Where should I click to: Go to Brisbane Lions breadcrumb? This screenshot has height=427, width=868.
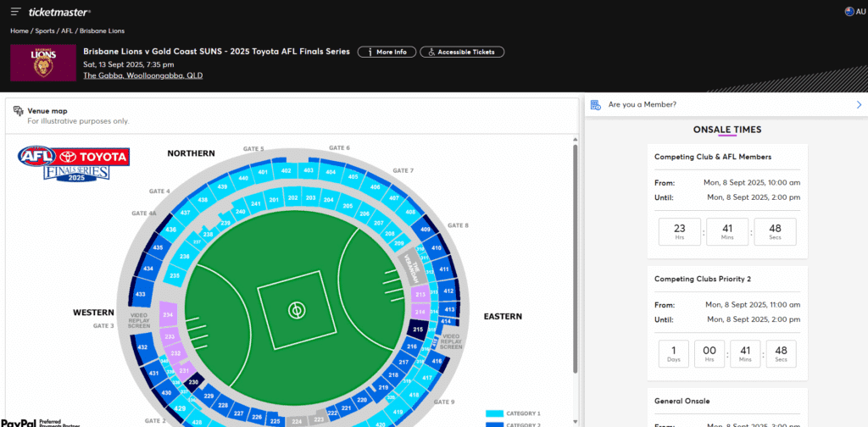[102, 31]
